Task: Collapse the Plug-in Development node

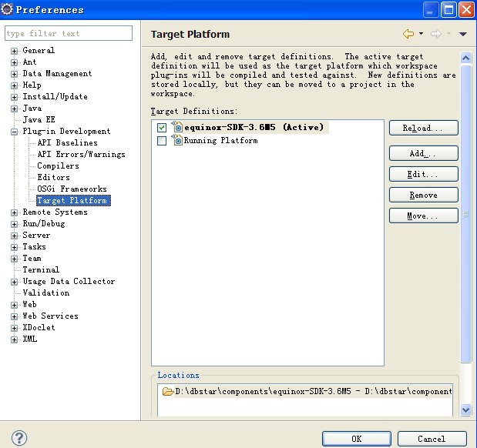Action: pyautogui.click(x=14, y=132)
